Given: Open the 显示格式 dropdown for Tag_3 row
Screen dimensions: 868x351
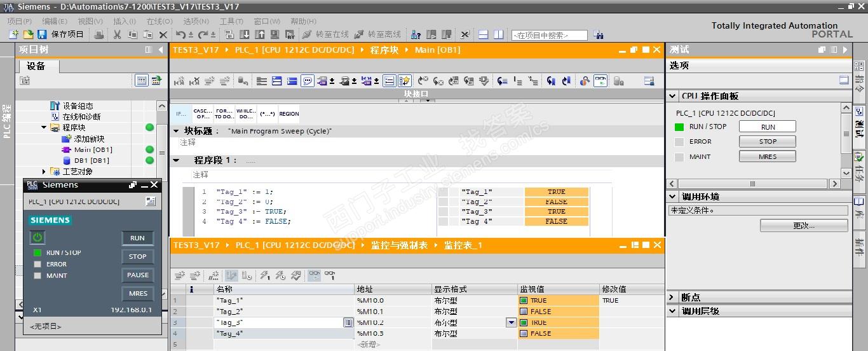Looking at the screenshot, I should point(511,323).
